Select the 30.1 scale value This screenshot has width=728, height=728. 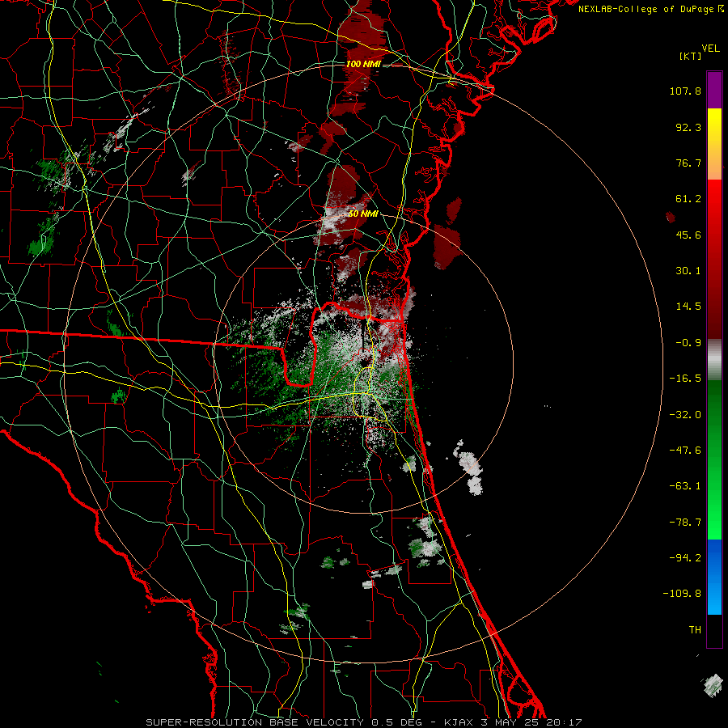tap(688, 271)
